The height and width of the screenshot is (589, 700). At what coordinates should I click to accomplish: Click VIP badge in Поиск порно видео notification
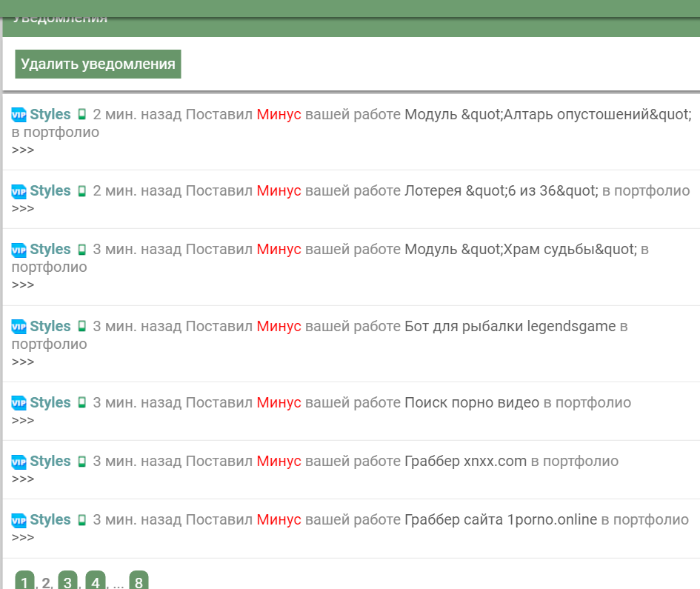point(19,403)
